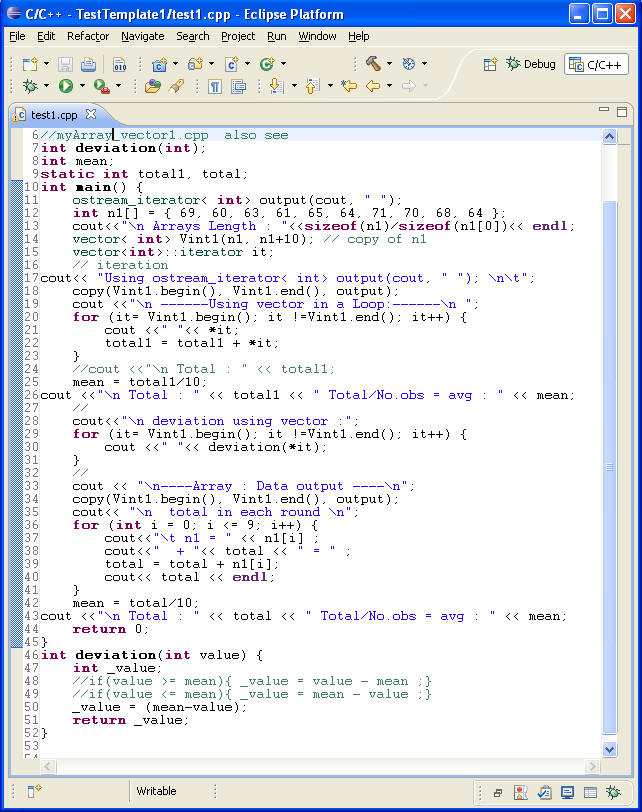Select the test1.cpp editor tab
The image size is (642, 812).
point(53,114)
